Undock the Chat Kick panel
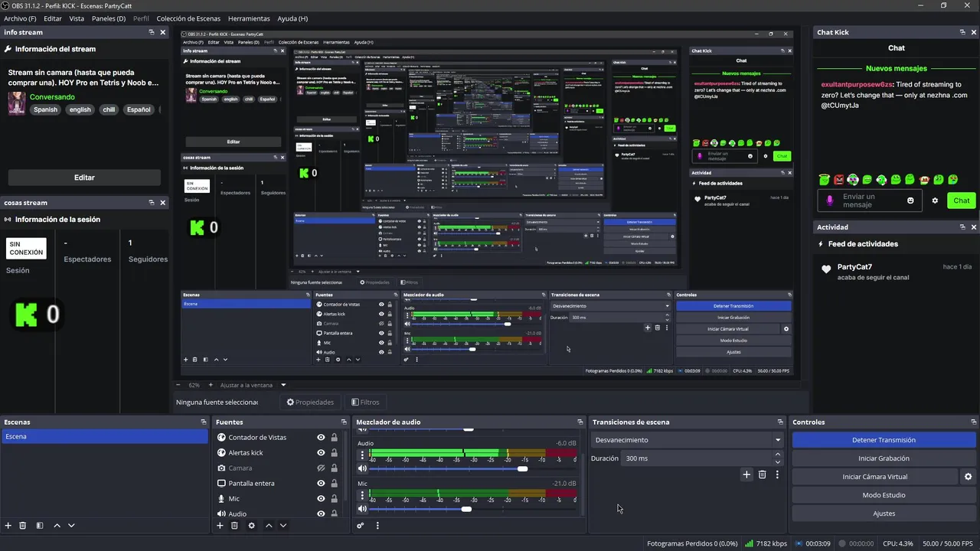The height and width of the screenshot is (551, 980). [x=962, y=32]
